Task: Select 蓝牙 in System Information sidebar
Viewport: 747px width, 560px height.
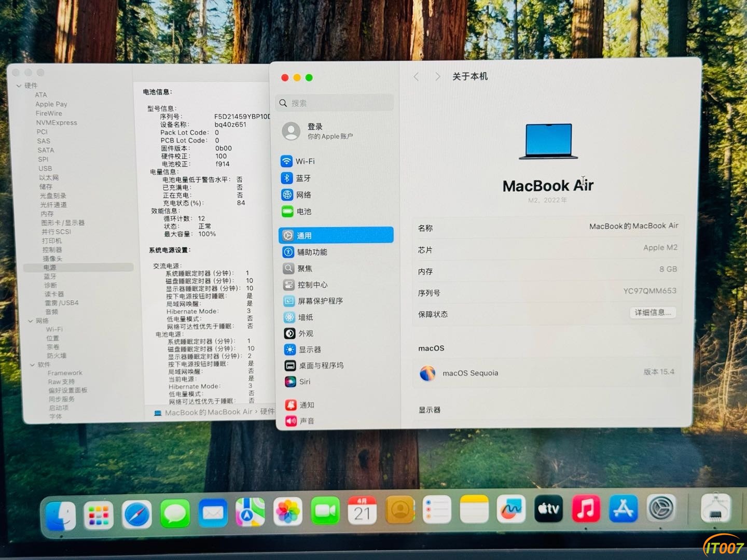Action: (50, 276)
